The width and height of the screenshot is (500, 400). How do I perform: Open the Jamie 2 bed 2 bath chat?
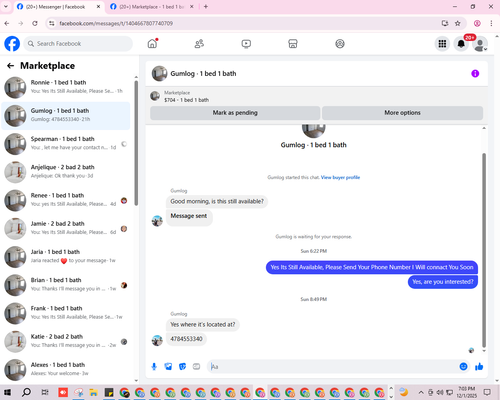point(66,229)
